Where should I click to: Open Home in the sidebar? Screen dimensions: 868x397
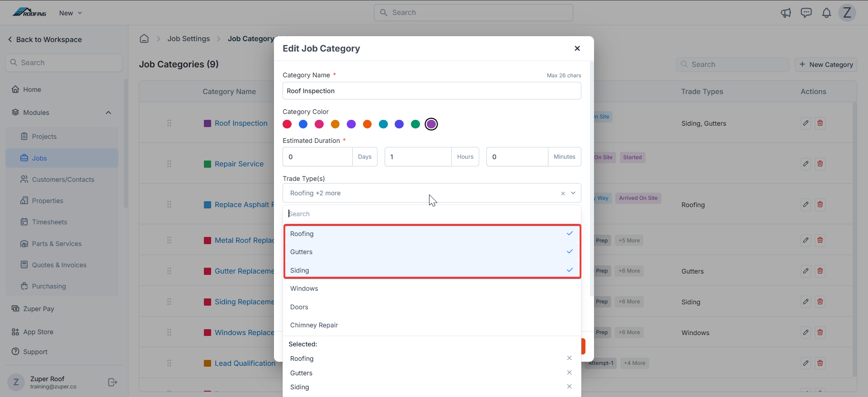(x=32, y=90)
